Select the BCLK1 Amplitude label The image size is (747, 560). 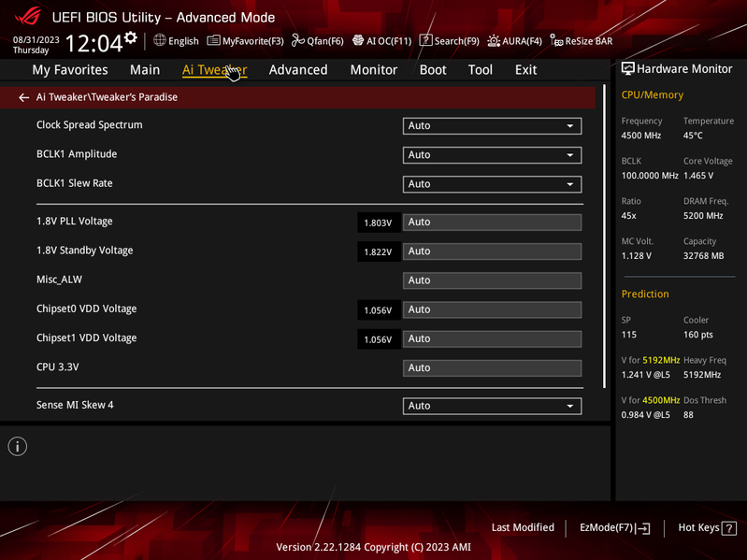(77, 154)
